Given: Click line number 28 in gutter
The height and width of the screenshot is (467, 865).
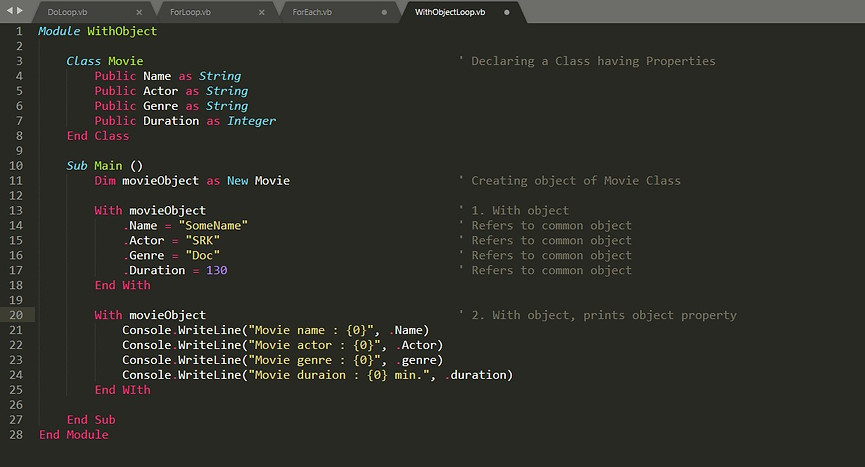Looking at the screenshot, I should point(16,435).
